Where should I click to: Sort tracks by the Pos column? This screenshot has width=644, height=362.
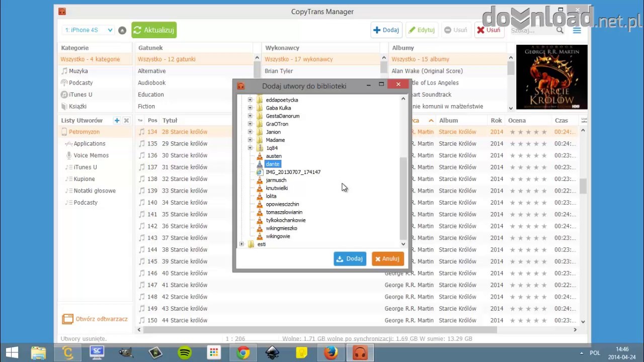[x=152, y=121]
